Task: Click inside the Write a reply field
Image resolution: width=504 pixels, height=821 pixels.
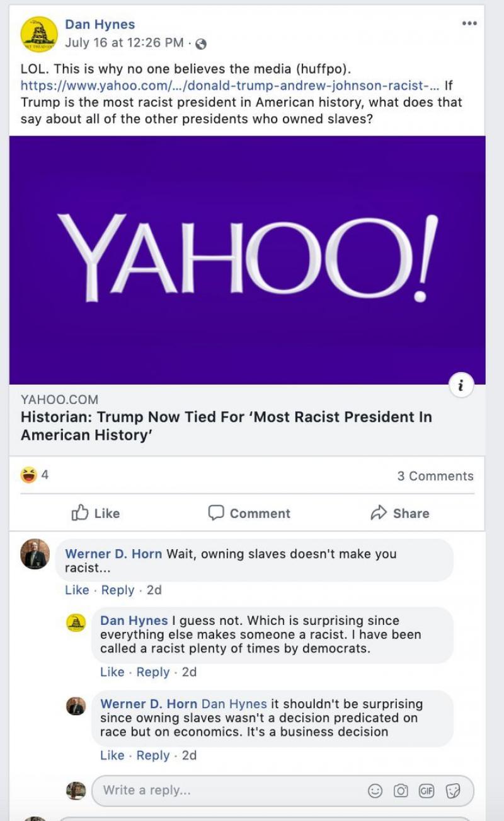Action: point(227,790)
